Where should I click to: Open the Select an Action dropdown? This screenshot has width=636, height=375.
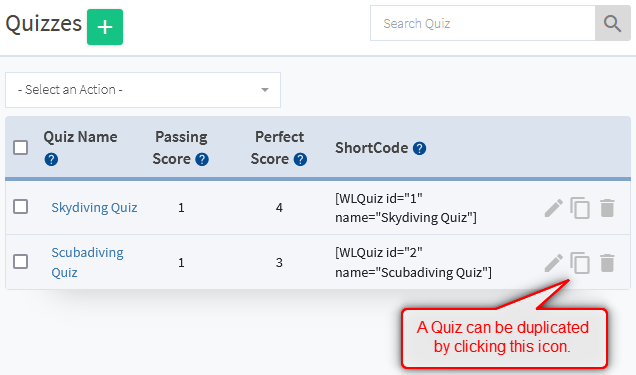click(143, 90)
